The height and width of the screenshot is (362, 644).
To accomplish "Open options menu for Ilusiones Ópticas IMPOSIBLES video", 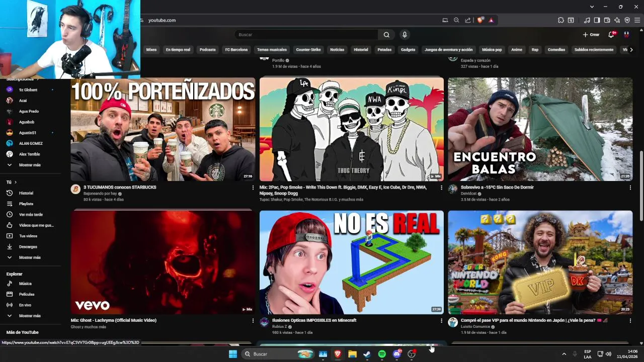I will pyautogui.click(x=441, y=320).
